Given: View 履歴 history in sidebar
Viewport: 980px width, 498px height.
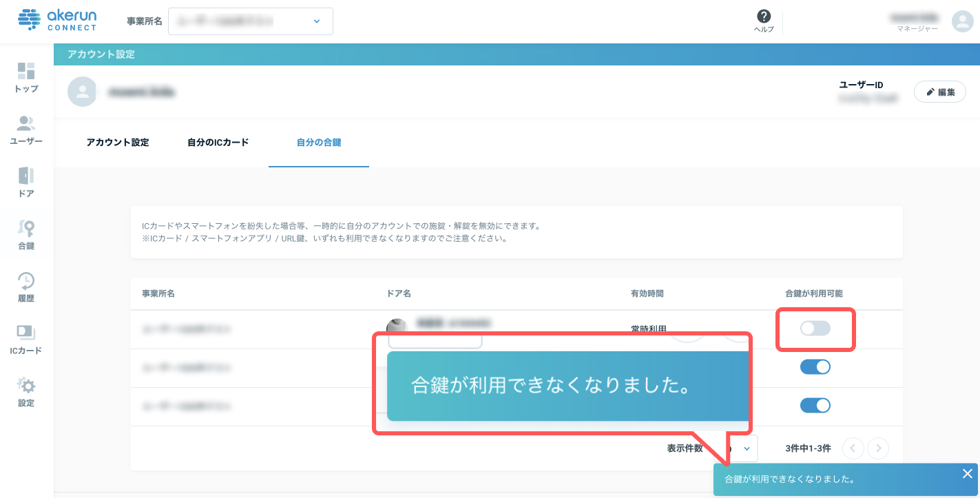Looking at the screenshot, I should (26, 287).
